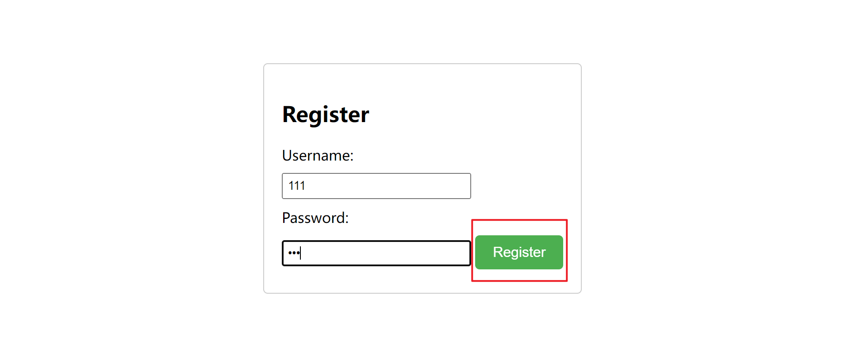The width and height of the screenshot is (868, 345).
Task: Click the Username label
Action: point(317,156)
